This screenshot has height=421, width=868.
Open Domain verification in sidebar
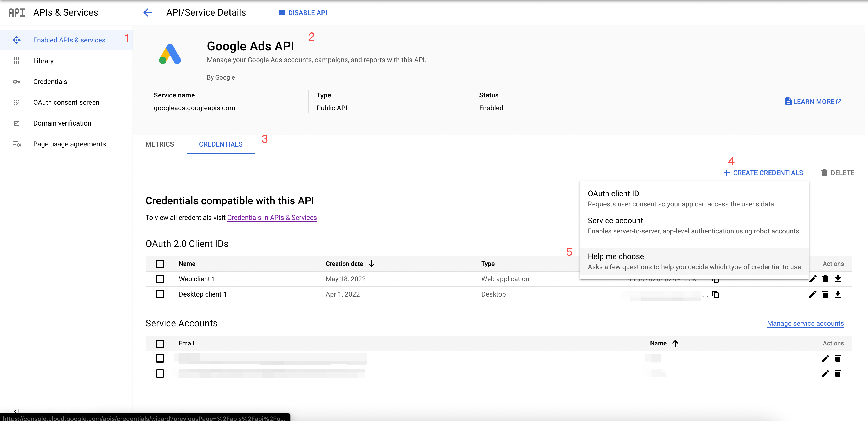click(66, 123)
